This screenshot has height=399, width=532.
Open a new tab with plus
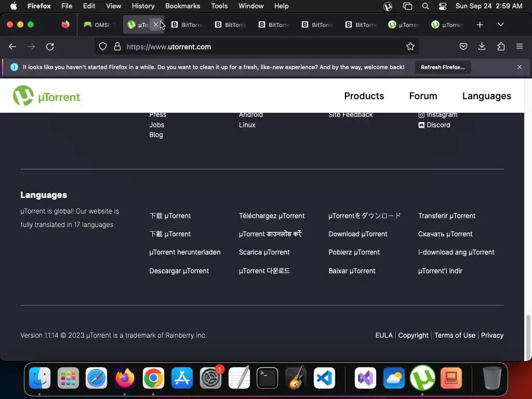480,25
